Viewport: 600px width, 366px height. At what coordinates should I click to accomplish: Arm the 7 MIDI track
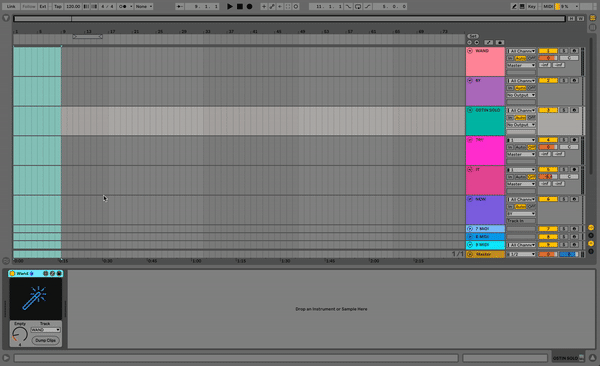tap(574, 229)
